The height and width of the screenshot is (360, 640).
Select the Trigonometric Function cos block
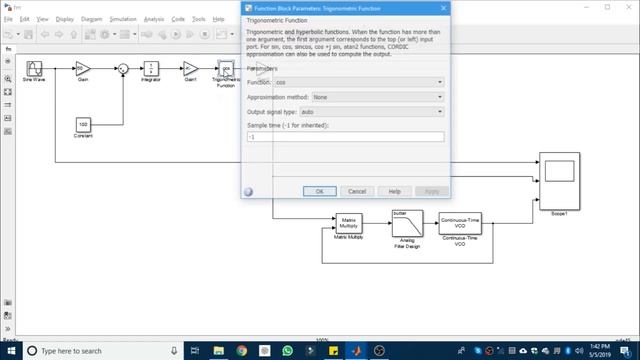click(x=226, y=69)
